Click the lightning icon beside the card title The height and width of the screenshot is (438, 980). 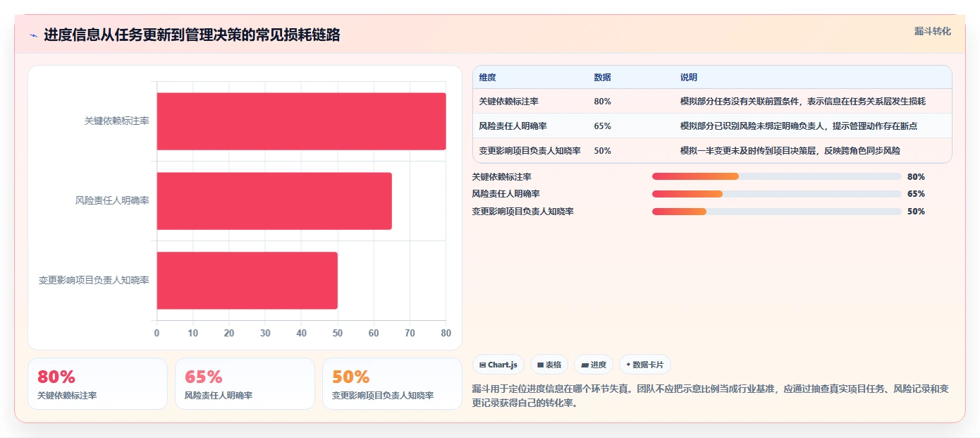(34, 35)
